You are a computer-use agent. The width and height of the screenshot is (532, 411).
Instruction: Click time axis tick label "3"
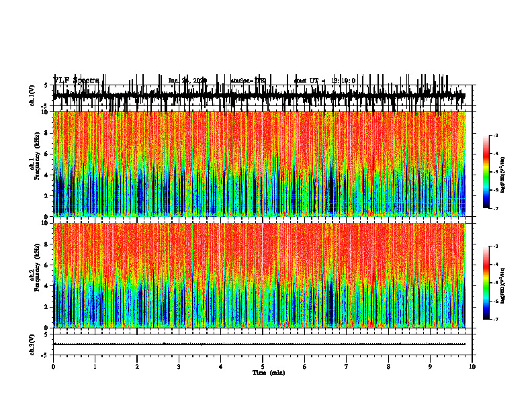click(x=179, y=367)
